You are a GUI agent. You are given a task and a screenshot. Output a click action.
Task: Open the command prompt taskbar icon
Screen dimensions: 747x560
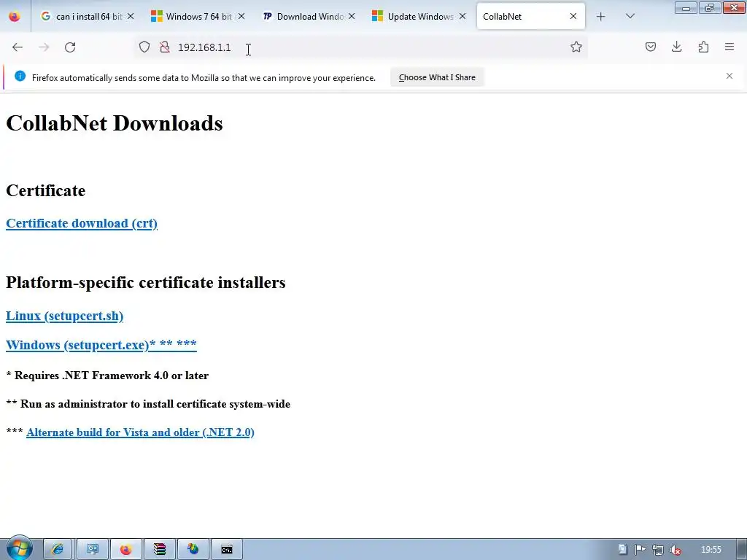coord(227,550)
